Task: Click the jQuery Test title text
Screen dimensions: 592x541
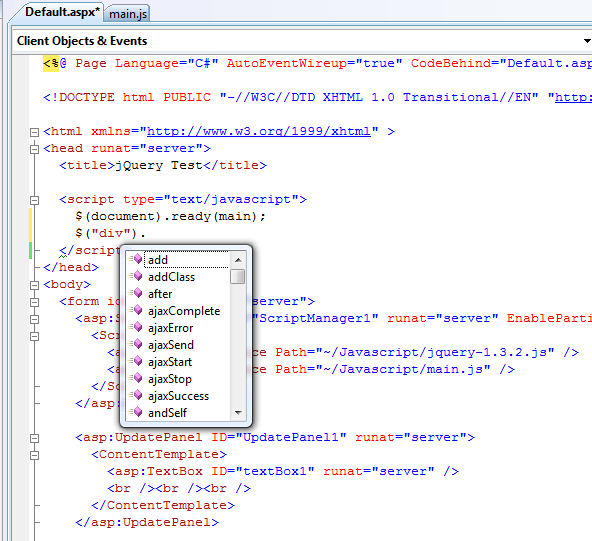Action: 159,165
